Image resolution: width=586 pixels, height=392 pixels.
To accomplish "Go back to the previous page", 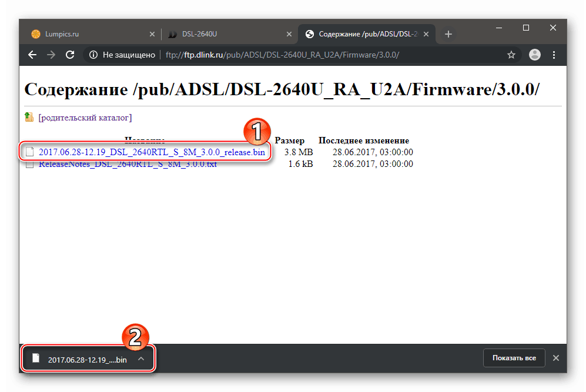I will click(32, 55).
